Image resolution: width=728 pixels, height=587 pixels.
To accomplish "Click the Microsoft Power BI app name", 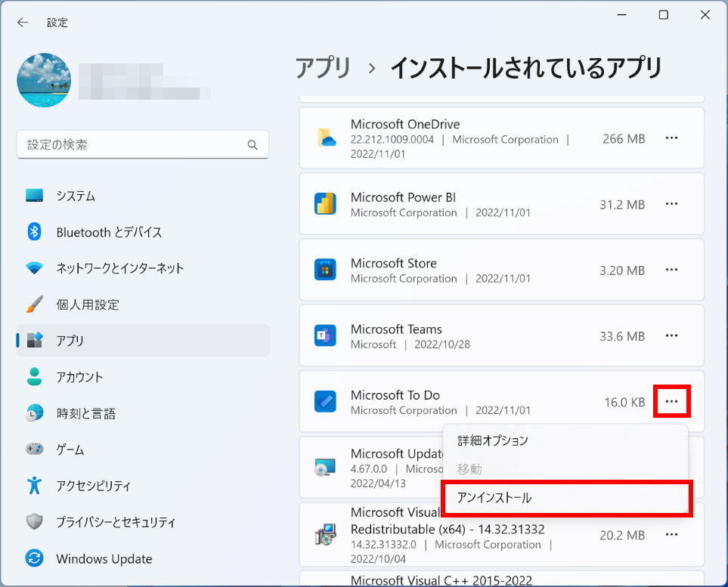I will pyautogui.click(x=403, y=198).
